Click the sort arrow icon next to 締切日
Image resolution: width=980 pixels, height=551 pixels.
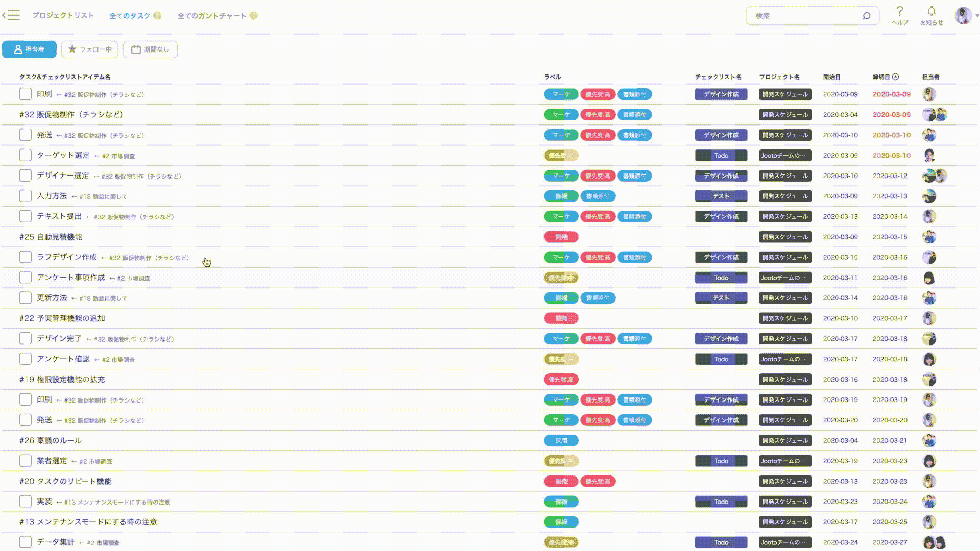(895, 77)
